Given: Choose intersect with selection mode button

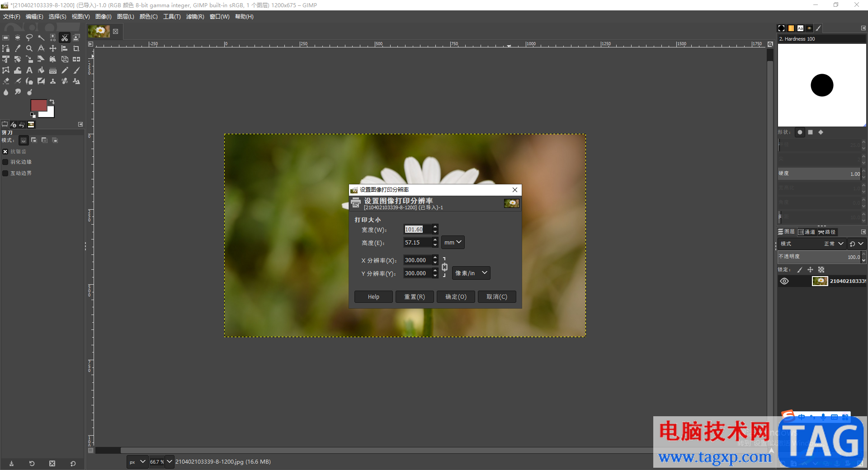Looking at the screenshot, I should [55, 141].
